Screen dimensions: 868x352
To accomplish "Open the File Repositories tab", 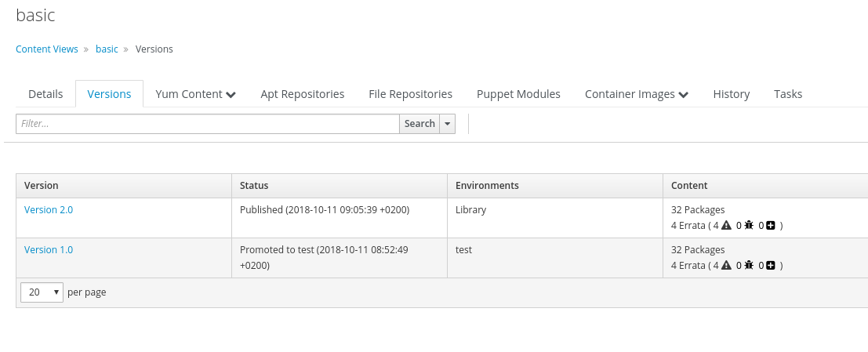I will (x=410, y=94).
